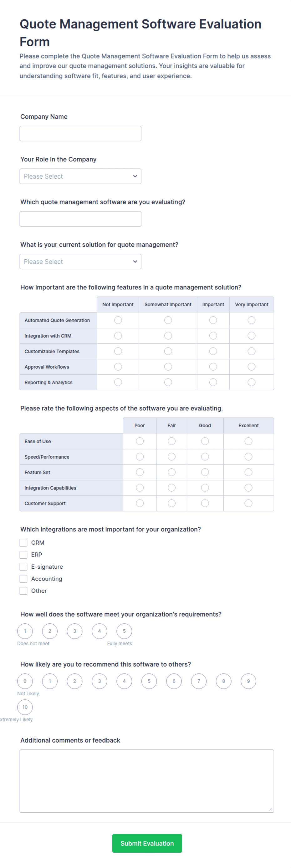Viewport: 291px width, 868px height.
Task: Choose Important for Reporting & Analytics
Action: pyautogui.click(x=213, y=382)
